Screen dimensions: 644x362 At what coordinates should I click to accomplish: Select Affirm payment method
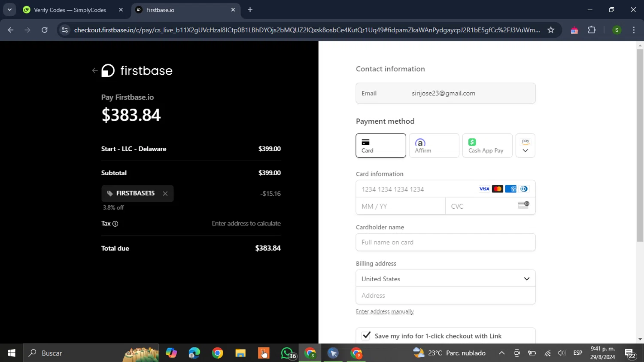click(434, 146)
